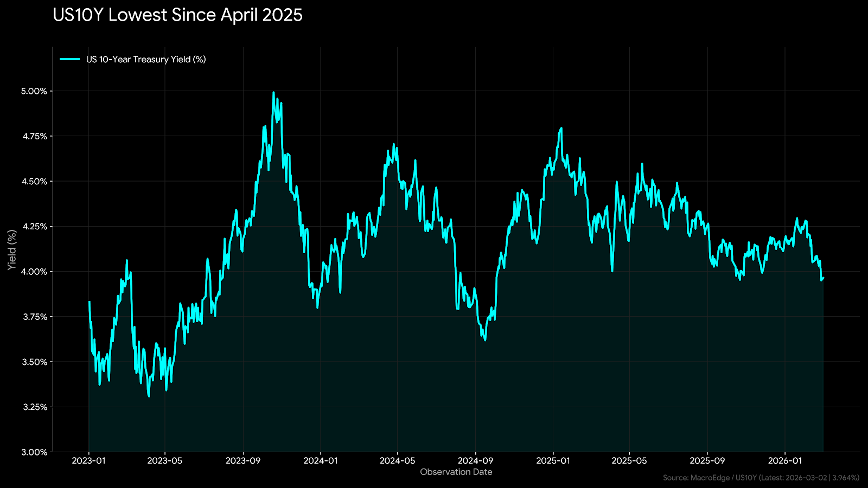
Task: Click the x-axis label 2025-01
Action: coord(553,461)
